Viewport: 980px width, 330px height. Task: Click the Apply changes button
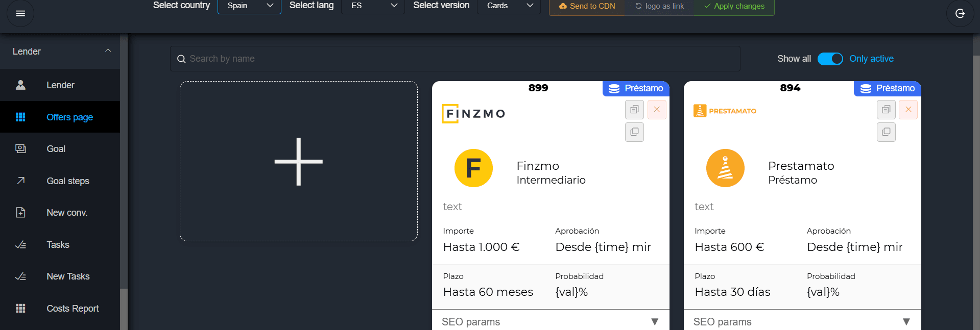tap(734, 7)
